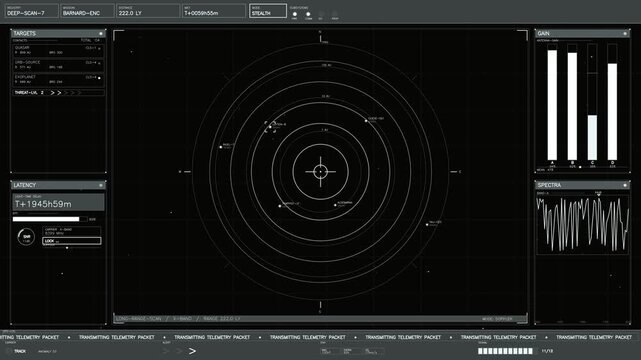Open the LATENCY panel title

click(x=25, y=186)
